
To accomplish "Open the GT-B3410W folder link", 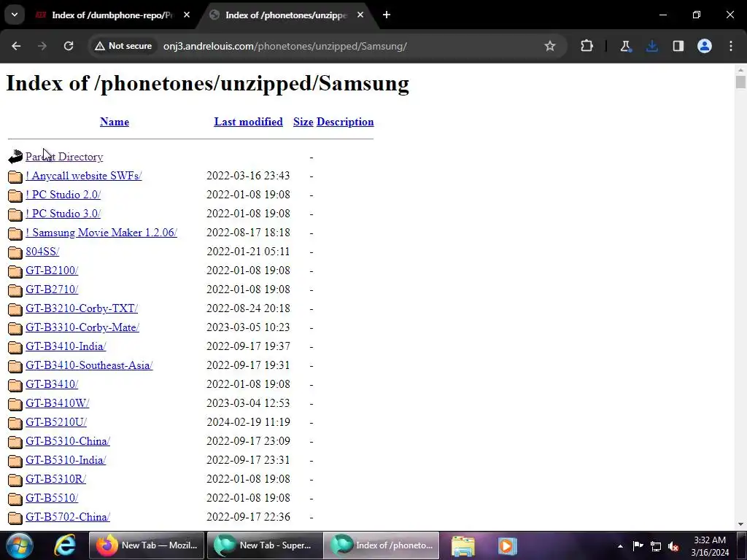I will [x=57, y=403].
